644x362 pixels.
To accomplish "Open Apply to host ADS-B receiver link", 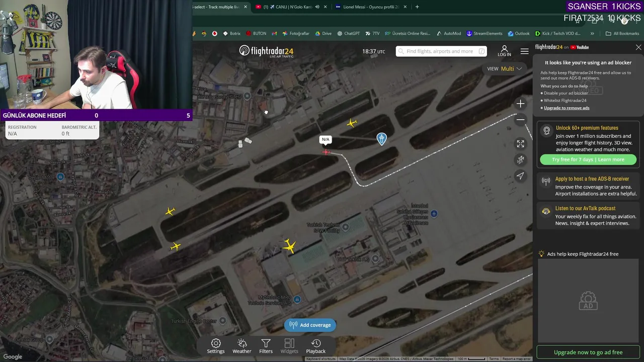I will [x=592, y=179].
